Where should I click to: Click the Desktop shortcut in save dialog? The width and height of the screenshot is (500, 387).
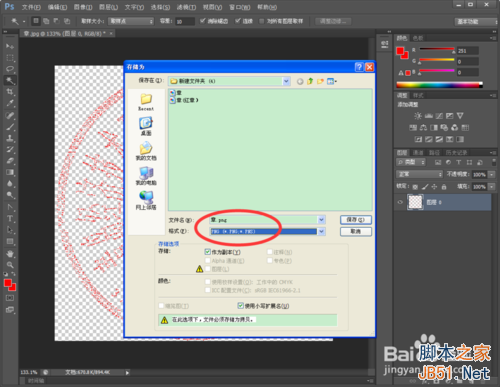click(146, 126)
